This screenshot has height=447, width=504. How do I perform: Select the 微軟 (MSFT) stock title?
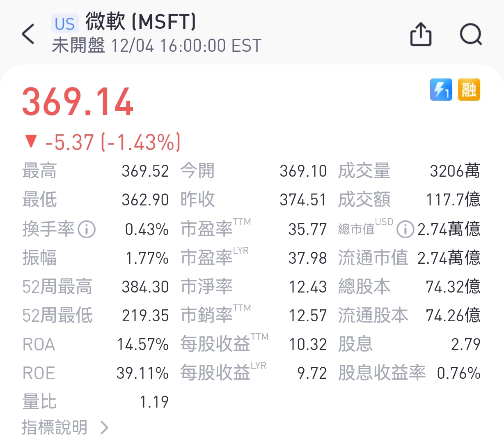pos(141,21)
